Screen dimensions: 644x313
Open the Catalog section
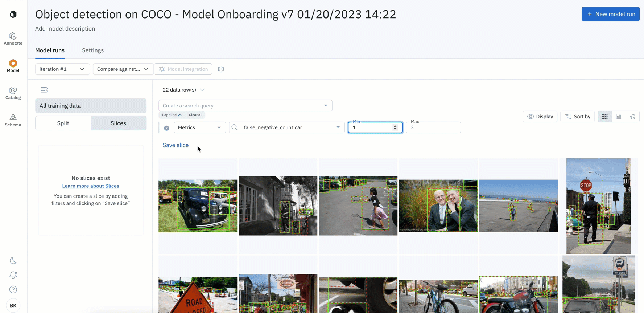pos(13,93)
